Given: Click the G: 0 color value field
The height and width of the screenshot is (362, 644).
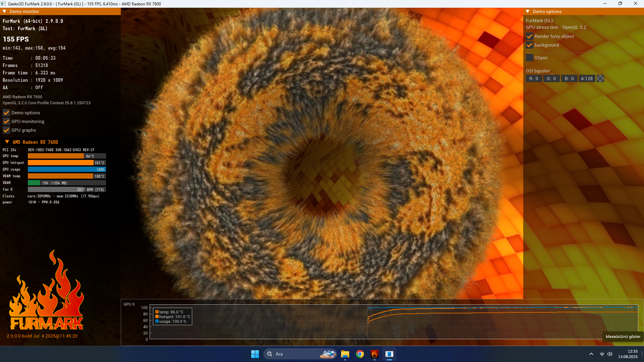Looking at the screenshot, I should coord(551,78).
